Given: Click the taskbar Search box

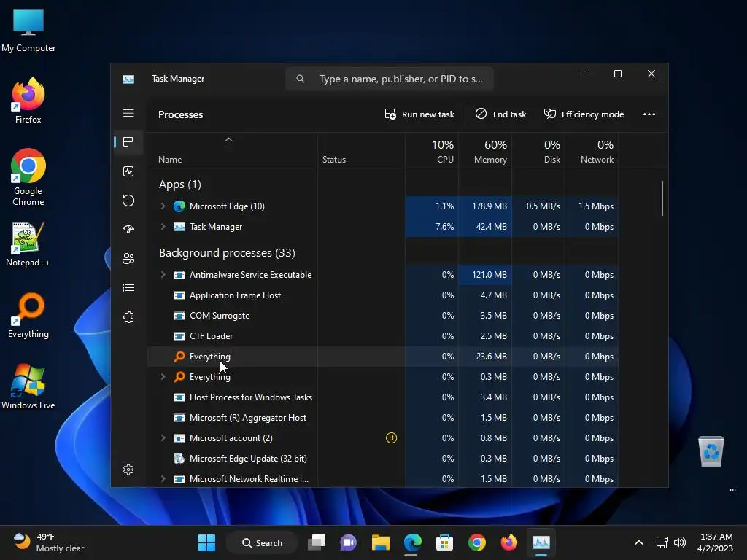Looking at the screenshot, I should pos(262,542).
